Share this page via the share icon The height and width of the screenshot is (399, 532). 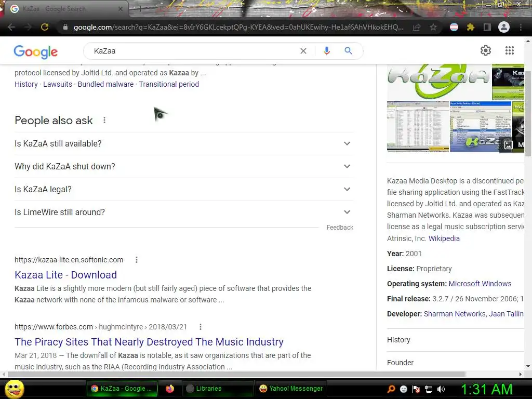pyautogui.click(x=417, y=27)
